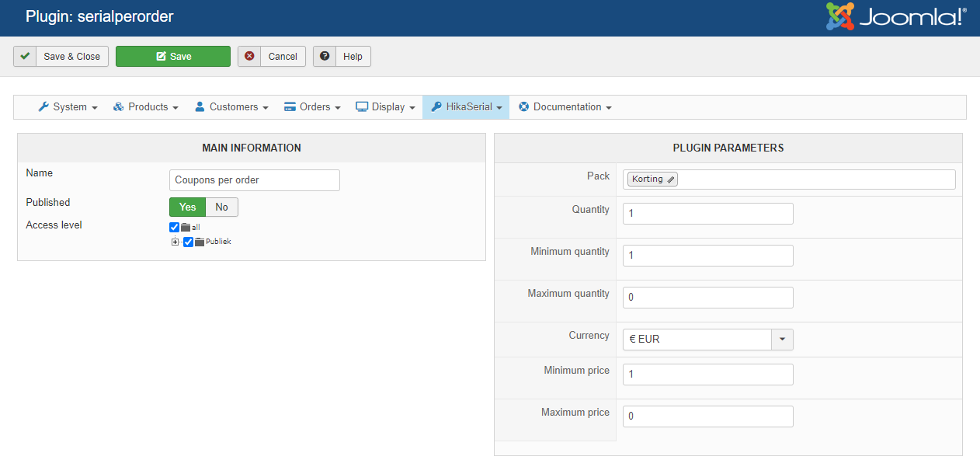980x467 pixels.
Task: Click the Maximum quantity input field
Action: tap(707, 298)
